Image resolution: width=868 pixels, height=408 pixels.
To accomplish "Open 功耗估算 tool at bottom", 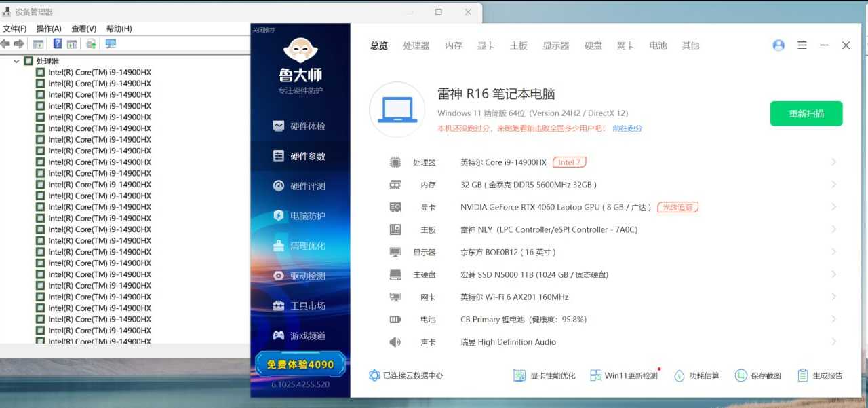I will pos(696,375).
